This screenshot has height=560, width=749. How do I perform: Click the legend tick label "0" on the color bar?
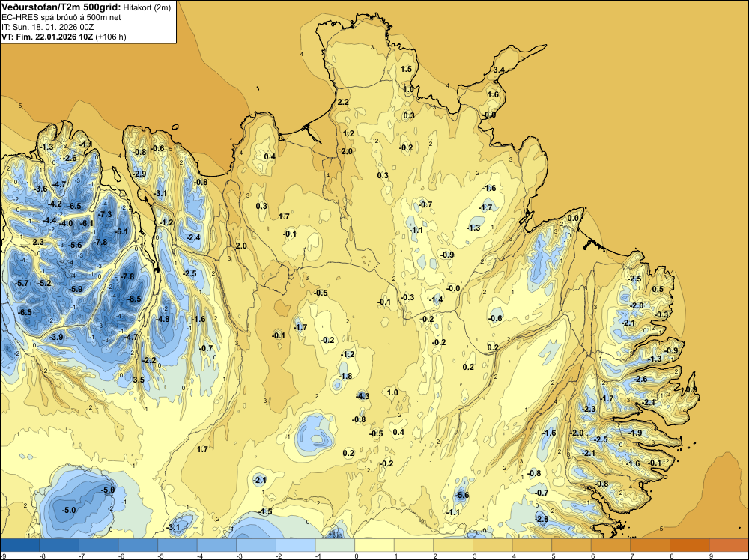(357, 556)
